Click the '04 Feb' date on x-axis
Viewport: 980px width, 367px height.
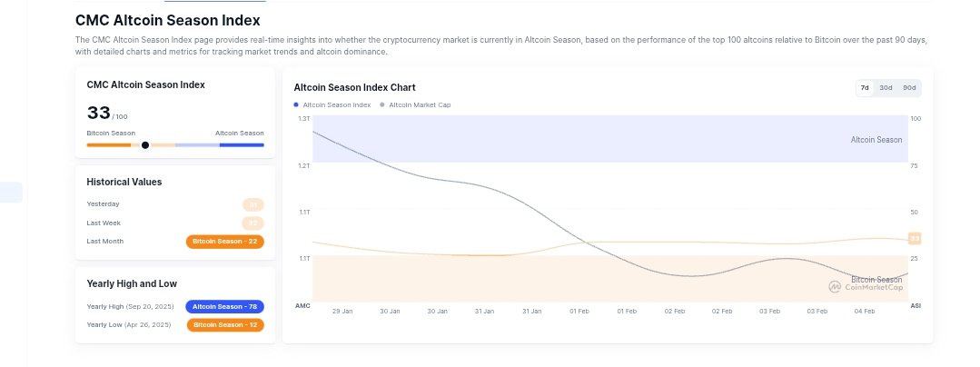pyautogui.click(x=864, y=311)
